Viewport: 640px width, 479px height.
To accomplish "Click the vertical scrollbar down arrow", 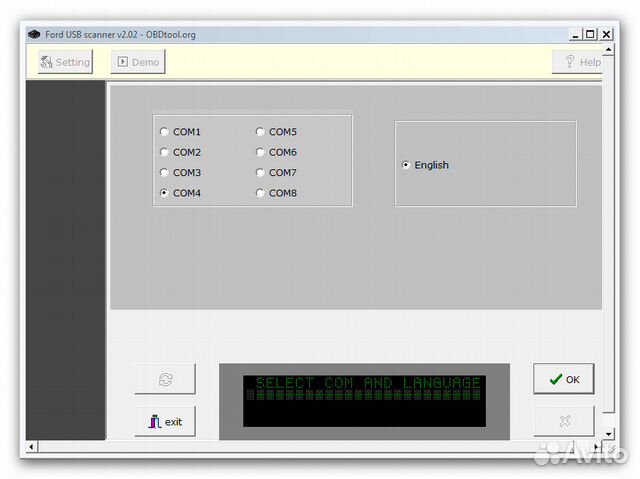I will click(608, 434).
